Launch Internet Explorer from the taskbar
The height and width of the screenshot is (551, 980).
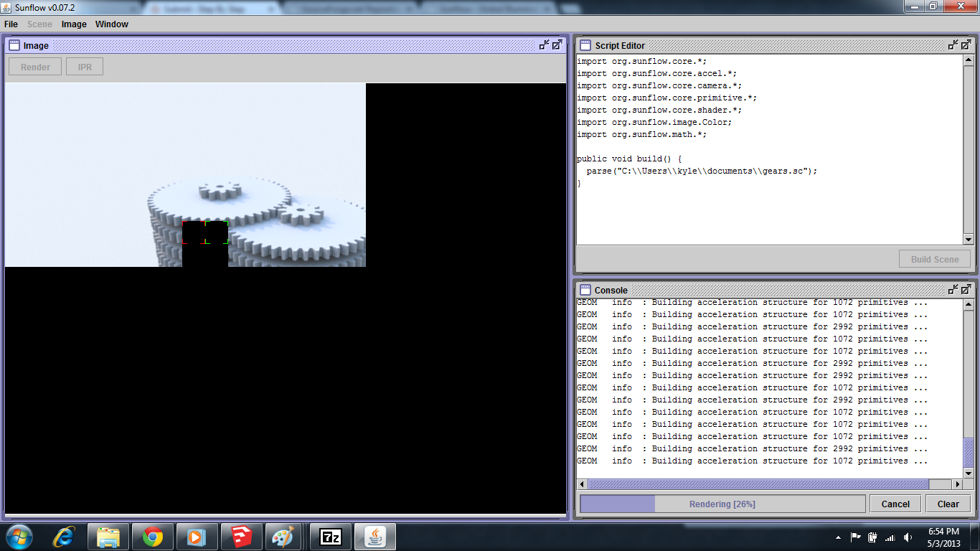pyautogui.click(x=64, y=537)
